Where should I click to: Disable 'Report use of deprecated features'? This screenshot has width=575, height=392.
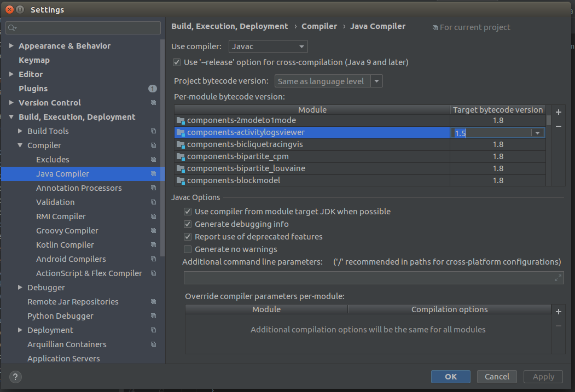[x=188, y=237]
